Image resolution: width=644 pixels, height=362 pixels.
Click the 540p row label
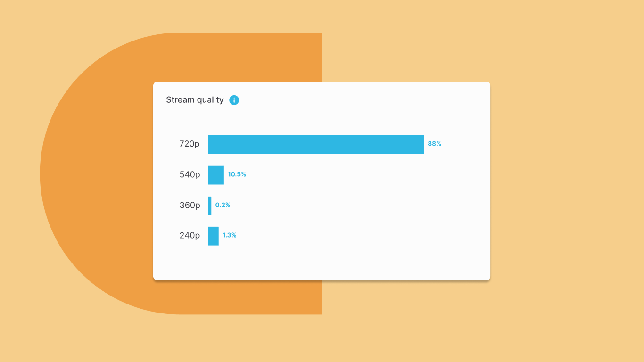[x=190, y=175]
